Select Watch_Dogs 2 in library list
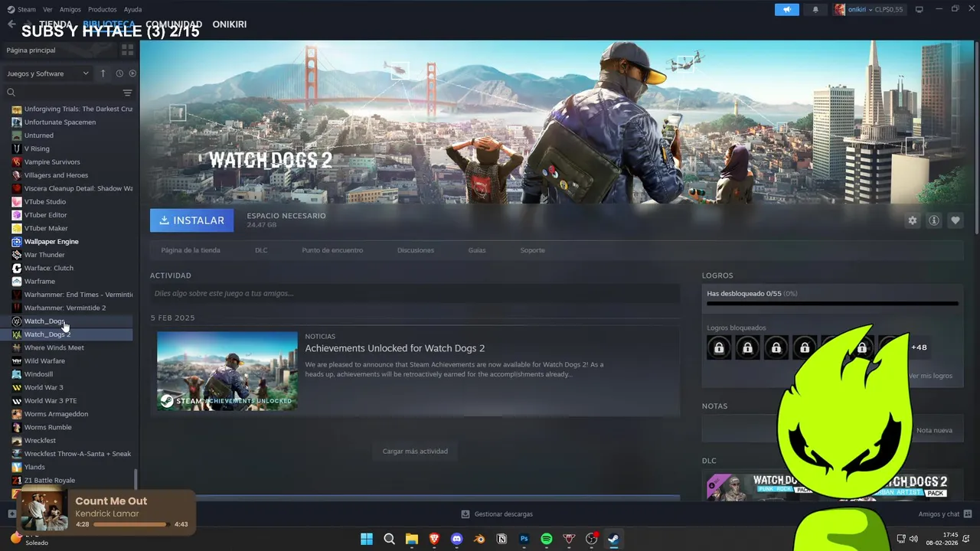This screenshot has width=980, height=551. point(72,334)
